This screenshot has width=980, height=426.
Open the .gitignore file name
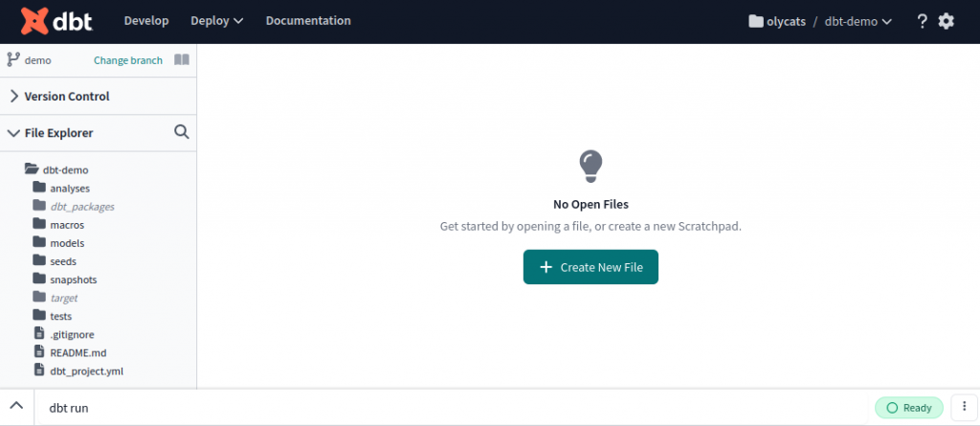click(72, 335)
